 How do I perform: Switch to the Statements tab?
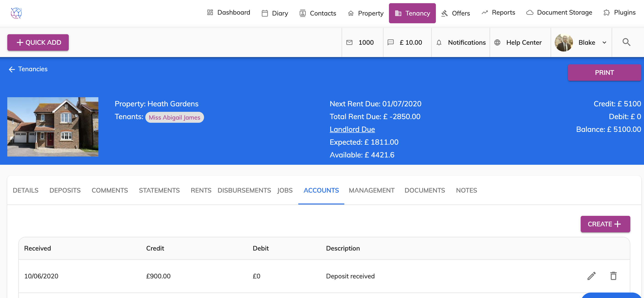point(159,190)
